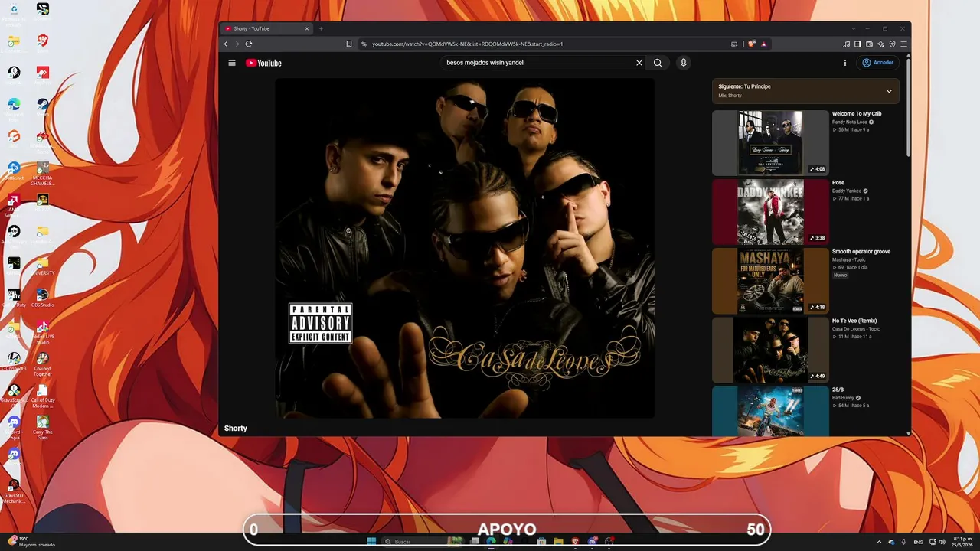This screenshot has height=551, width=980.
Task: Play the Daddy Yankee Pose thumbnail
Action: pyautogui.click(x=770, y=212)
